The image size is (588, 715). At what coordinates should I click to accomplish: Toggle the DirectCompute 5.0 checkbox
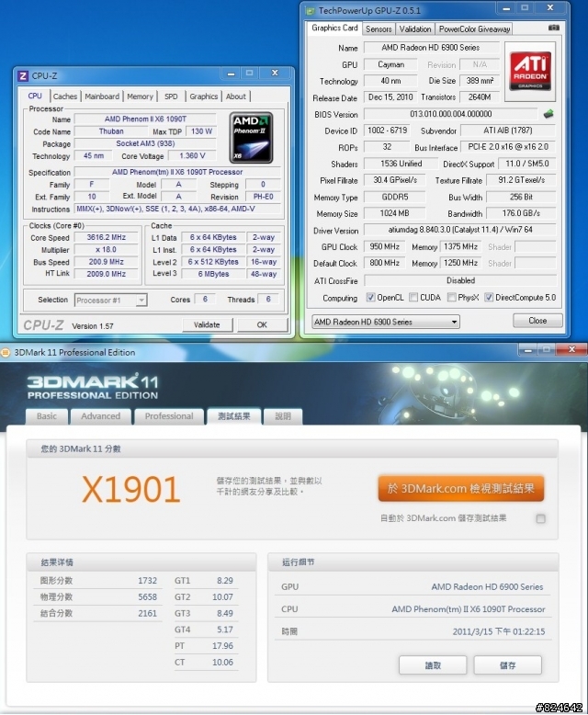(489, 298)
